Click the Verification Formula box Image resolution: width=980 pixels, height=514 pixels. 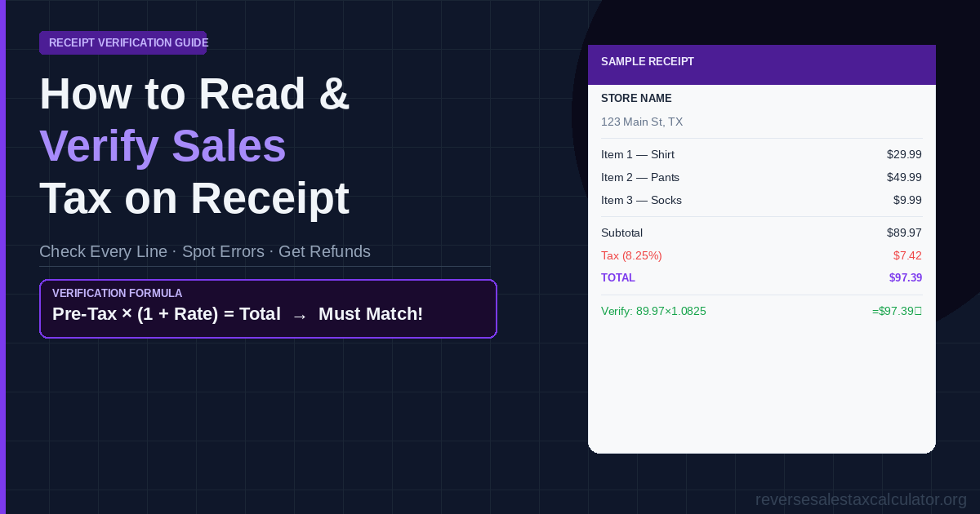268,308
